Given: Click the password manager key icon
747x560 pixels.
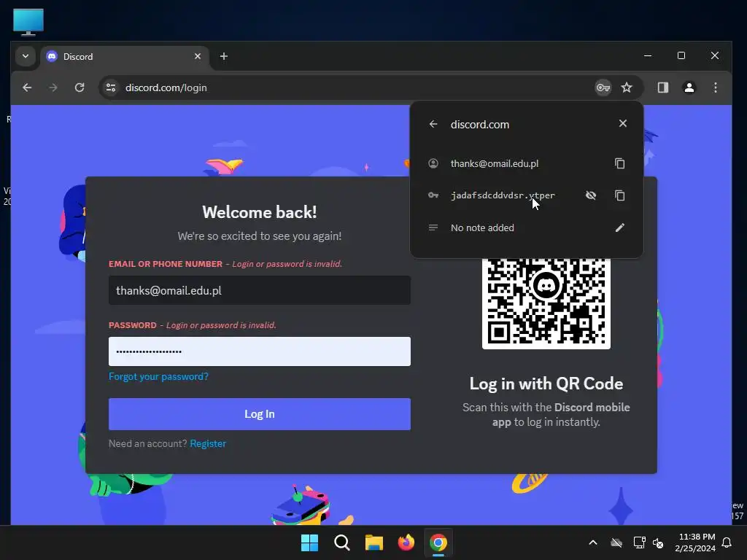Looking at the screenshot, I should pyautogui.click(x=603, y=87).
